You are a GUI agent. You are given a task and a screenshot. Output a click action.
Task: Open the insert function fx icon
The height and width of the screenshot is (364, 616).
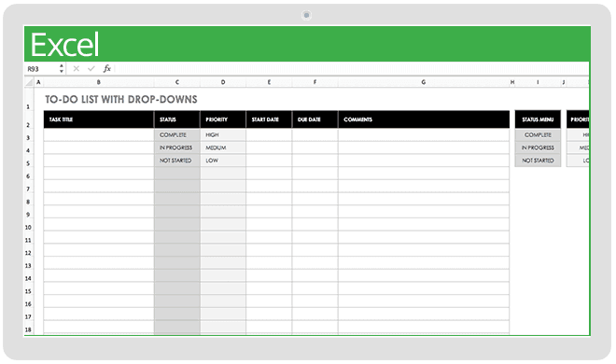[106, 69]
